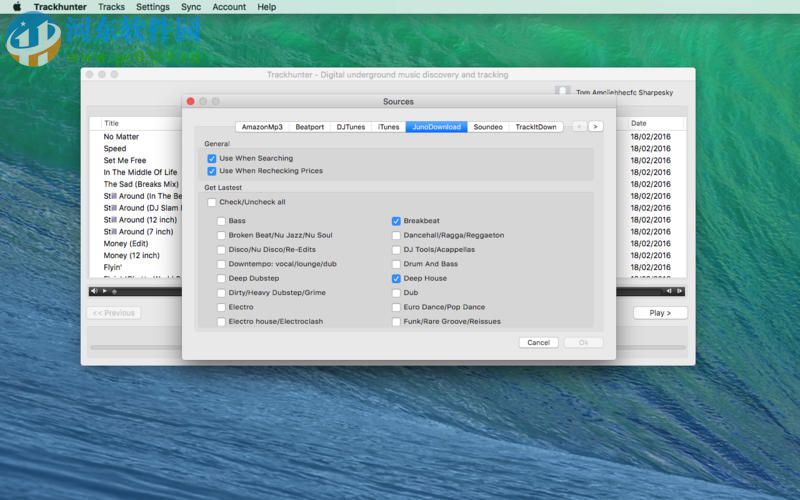
Task: Open the Help menu
Action: point(266,7)
